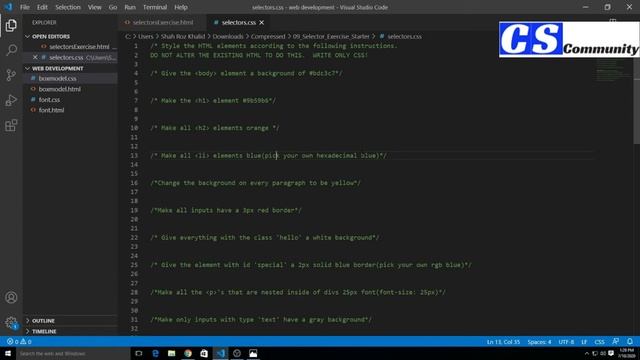Open File Explorer from the taskbar
Screen dimensions: 640x360
(x=171, y=353)
